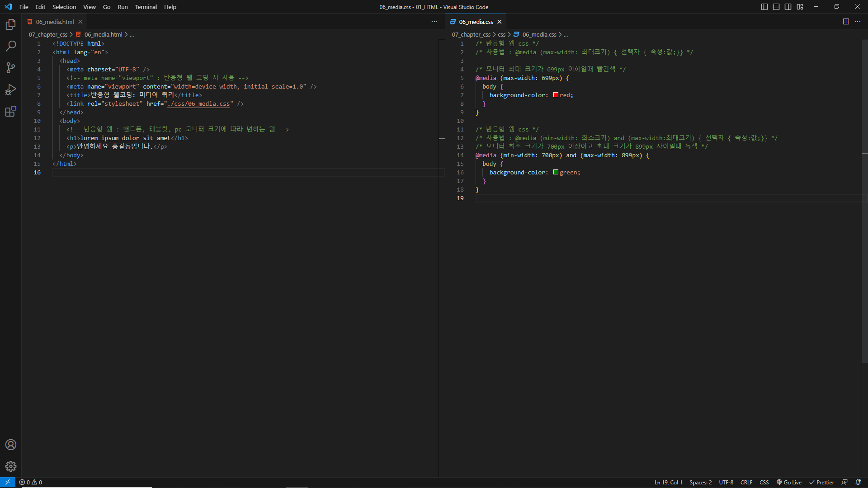Image resolution: width=868 pixels, height=488 pixels.
Task: Expand 07_chapter_css breadcrumb in CSS editor
Action: tap(471, 34)
